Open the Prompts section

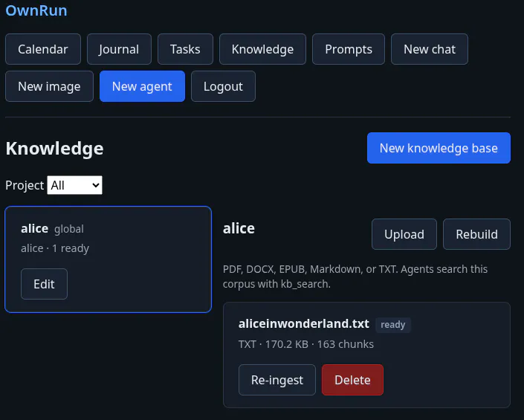click(349, 49)
